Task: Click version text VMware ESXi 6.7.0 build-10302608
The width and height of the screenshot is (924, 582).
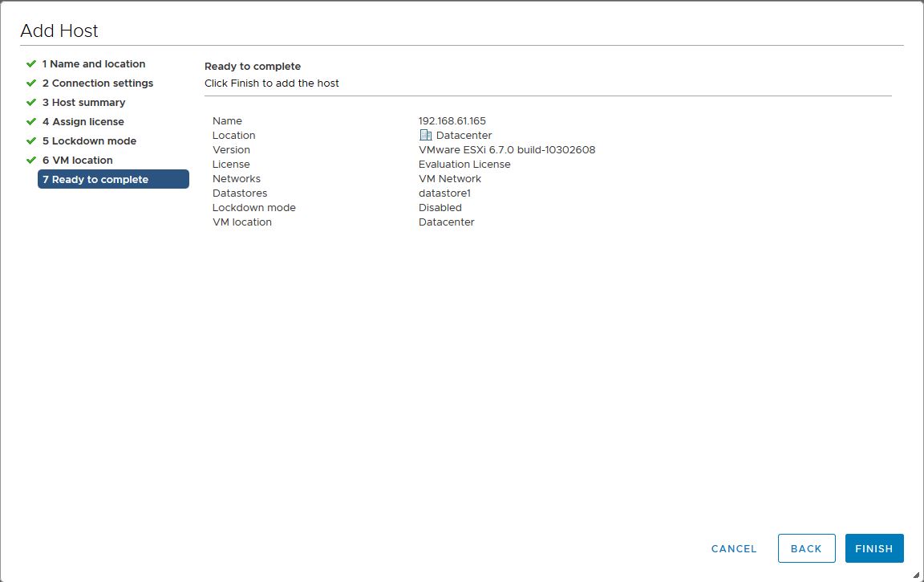Action: point(507,150)
